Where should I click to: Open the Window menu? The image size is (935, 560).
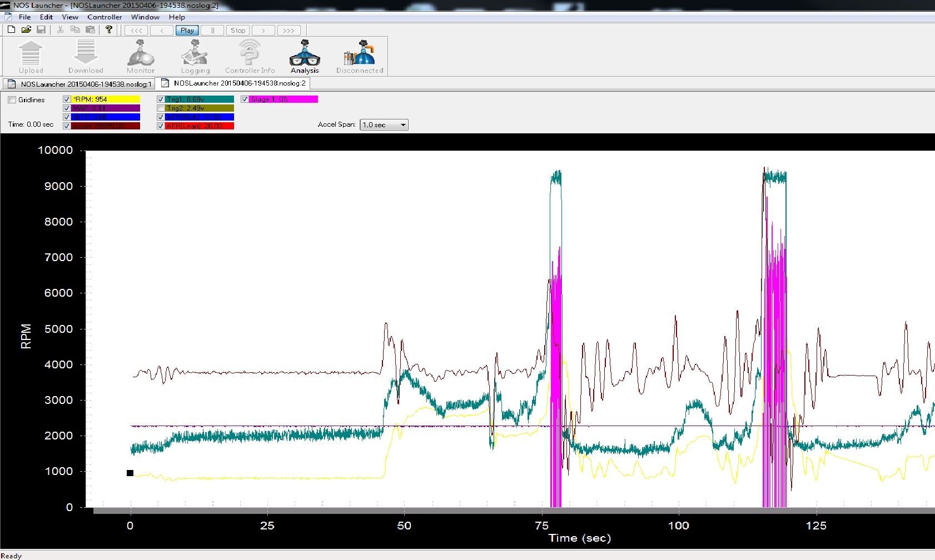[145, 17]
